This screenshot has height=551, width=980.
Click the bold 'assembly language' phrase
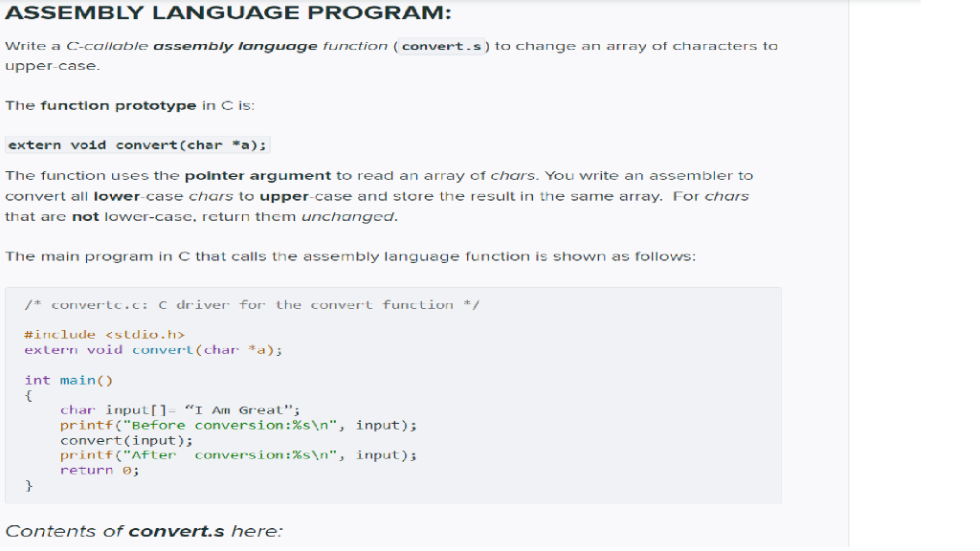coord(235,46)
